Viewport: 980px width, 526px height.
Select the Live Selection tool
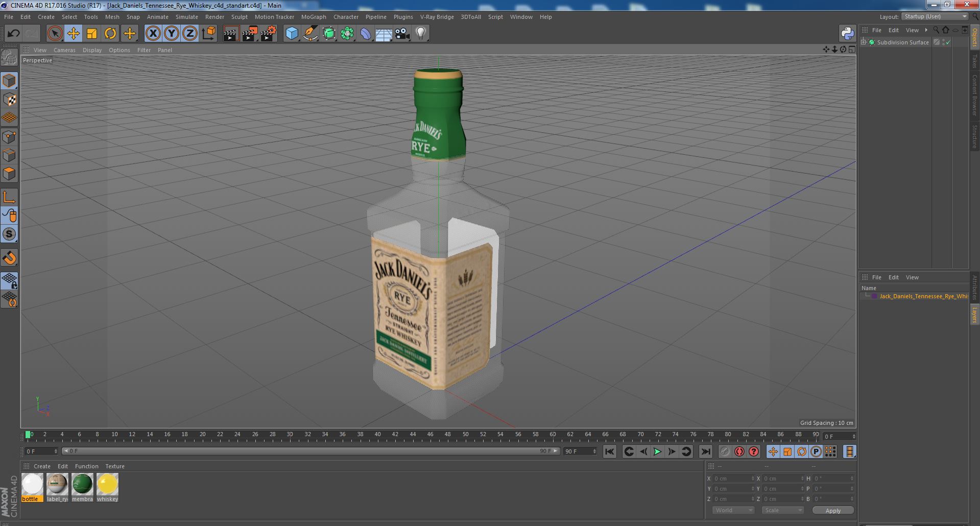pos(55,34)
